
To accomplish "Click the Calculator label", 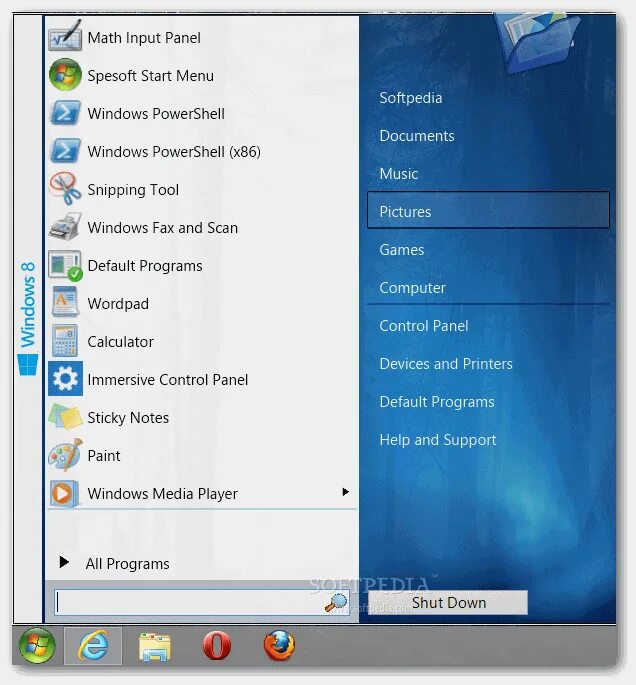I will 121,342.
